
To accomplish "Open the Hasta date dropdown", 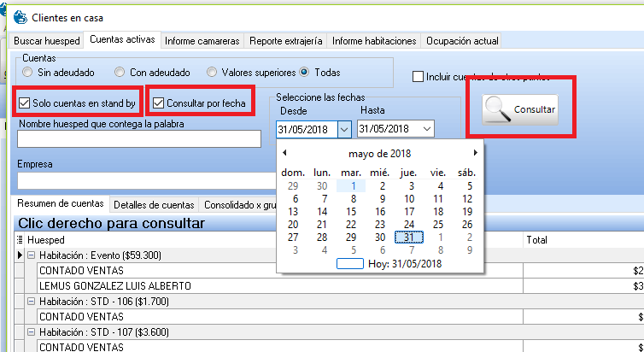I will [425, 129].
